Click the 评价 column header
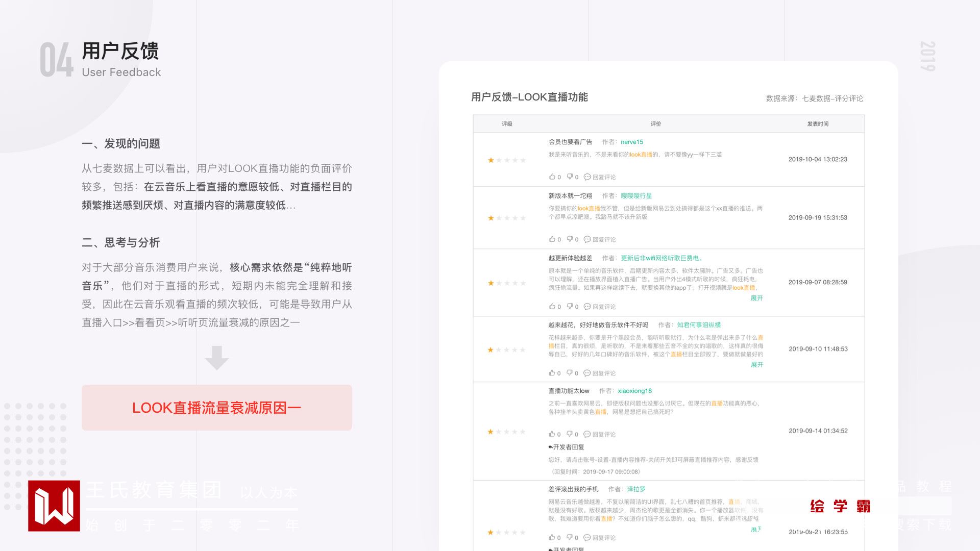The width and height of the screenshot is (980, 551). tap(655, 124)
